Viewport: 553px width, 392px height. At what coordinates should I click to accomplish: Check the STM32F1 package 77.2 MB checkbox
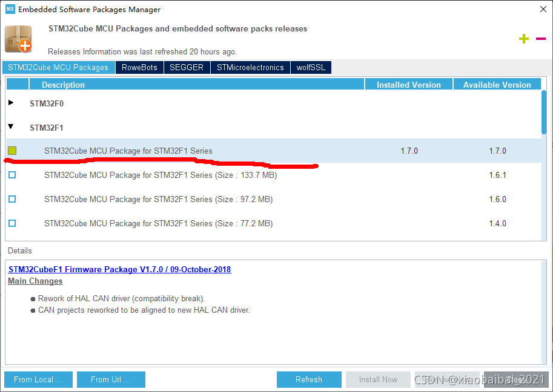tap(12, 223)
